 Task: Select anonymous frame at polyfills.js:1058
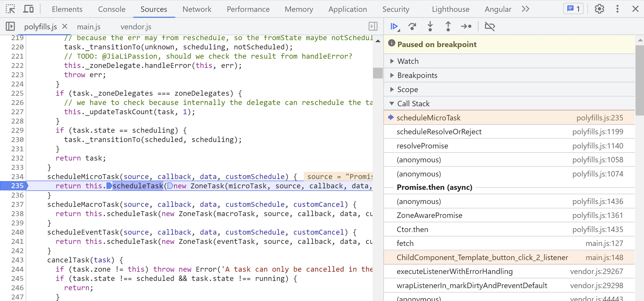pos(509,160)
